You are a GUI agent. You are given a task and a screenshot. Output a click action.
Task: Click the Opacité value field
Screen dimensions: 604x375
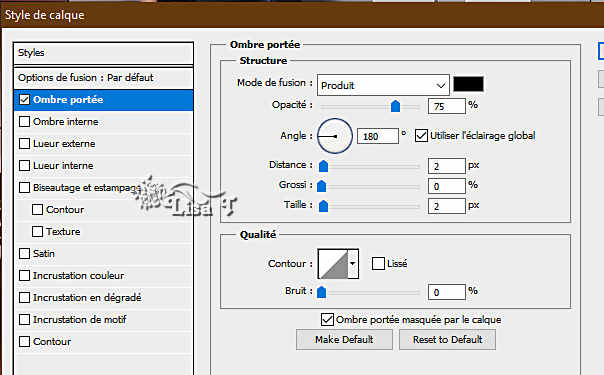(x=446, y=106)
